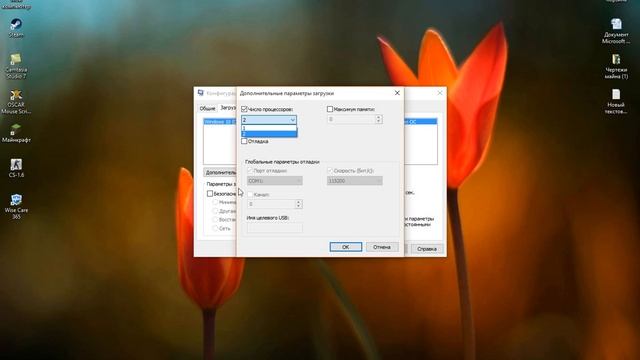The height and width of the screenshot is (360, 640).
Task: Toggle the Канал checkbox
Action: pos(250,195)
